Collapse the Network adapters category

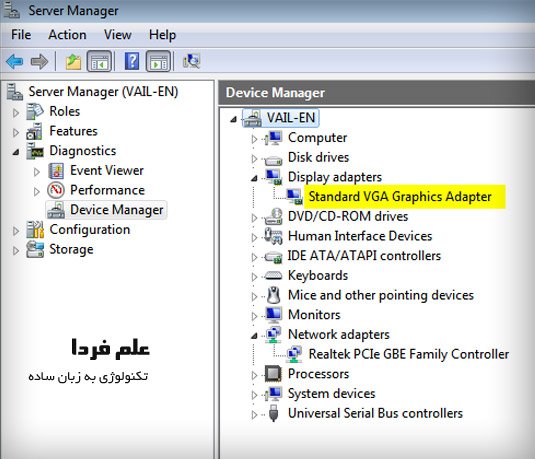[254, 336]
